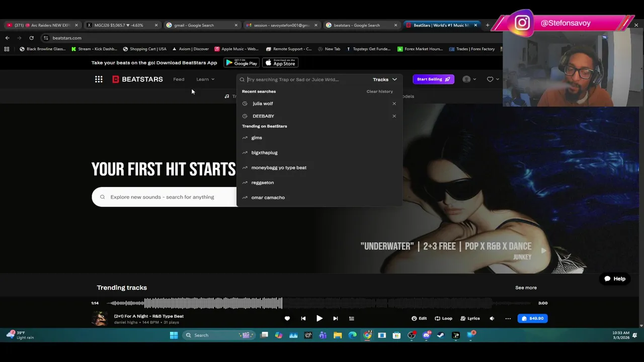
Task: Go to the BeatStars logo home
Action: [137, 79]
